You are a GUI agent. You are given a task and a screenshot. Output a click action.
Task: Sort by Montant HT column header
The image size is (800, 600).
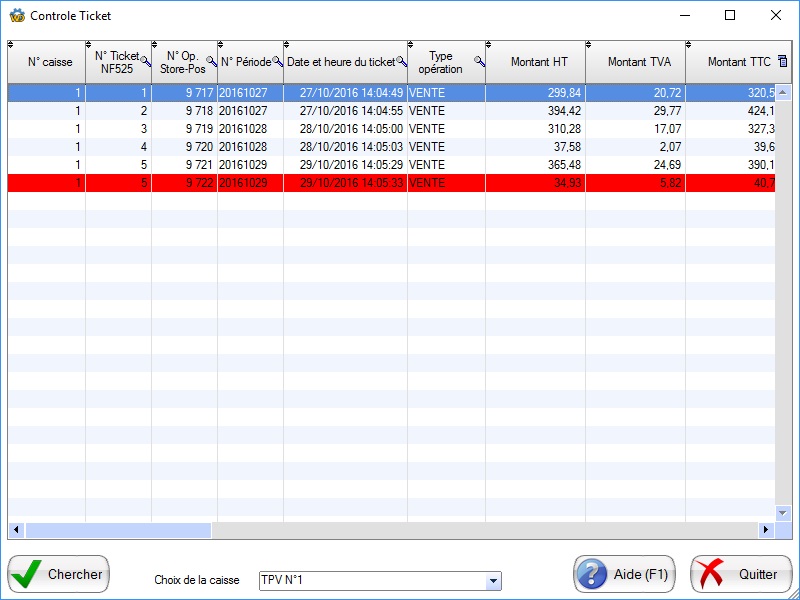[x=538, y=62]
